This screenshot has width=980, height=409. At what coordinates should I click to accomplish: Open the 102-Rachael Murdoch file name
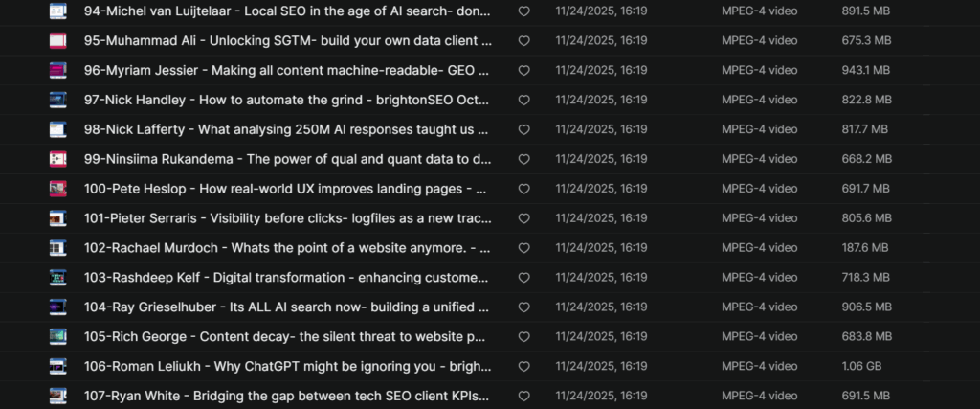[287, 248]
